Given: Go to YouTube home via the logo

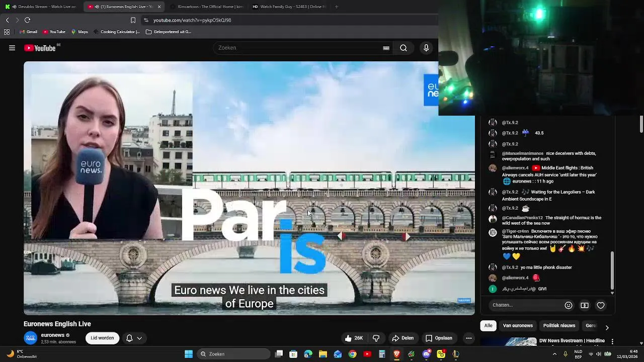Looking at the screenshot, I should point(39,48).
